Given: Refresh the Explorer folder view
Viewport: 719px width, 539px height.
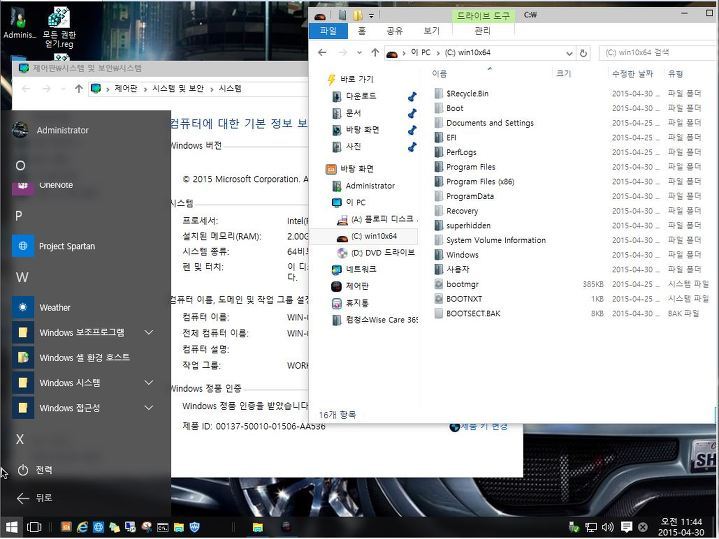Looking at the screenshot, I should tap(583, 53).
